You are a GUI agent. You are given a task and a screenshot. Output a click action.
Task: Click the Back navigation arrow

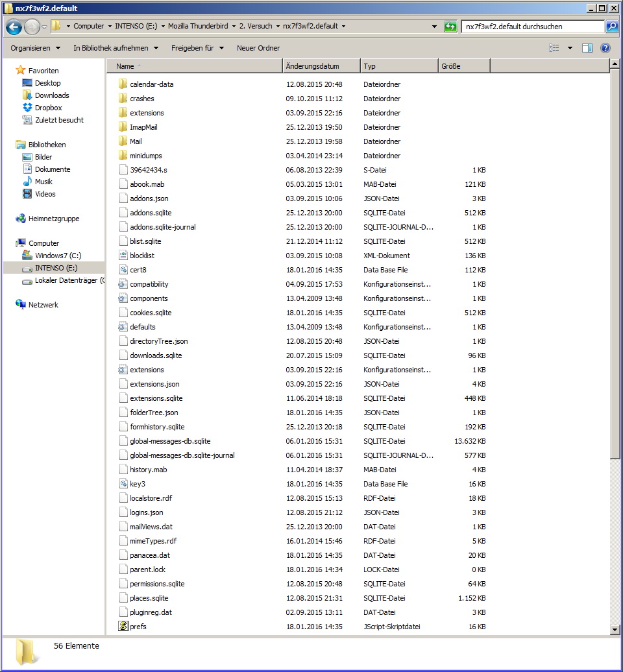point(14,27)
